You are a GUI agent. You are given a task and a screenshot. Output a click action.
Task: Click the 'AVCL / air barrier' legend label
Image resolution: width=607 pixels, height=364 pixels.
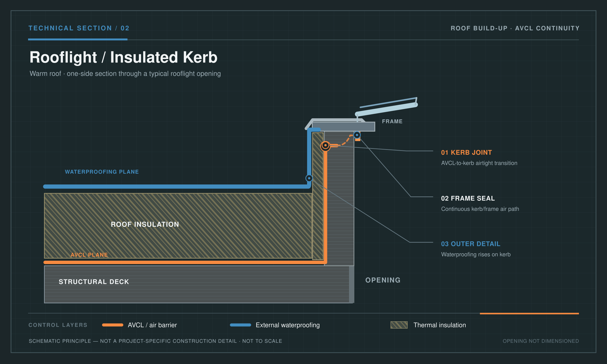point(152,325)
